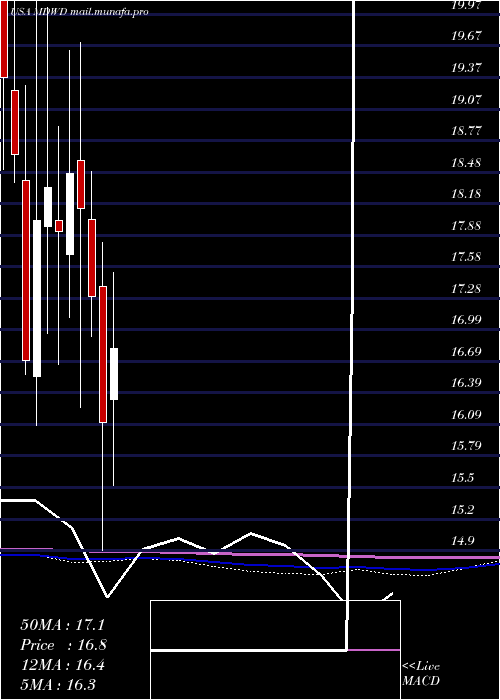Click the 18.48 price axis label
This screenshot has height=700, width=500.
pos(466,162)
